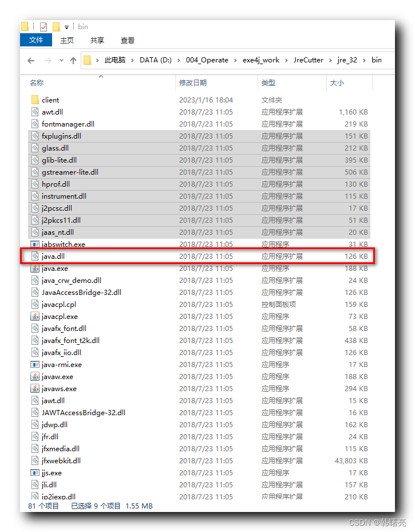
Task: Select the client folder icon
Action: point(35,100)
